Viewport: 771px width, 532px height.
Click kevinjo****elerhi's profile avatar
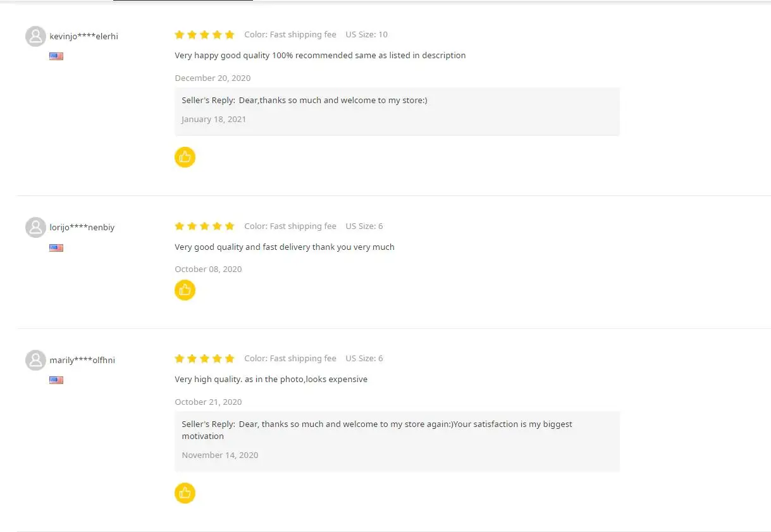pos(35,37)
